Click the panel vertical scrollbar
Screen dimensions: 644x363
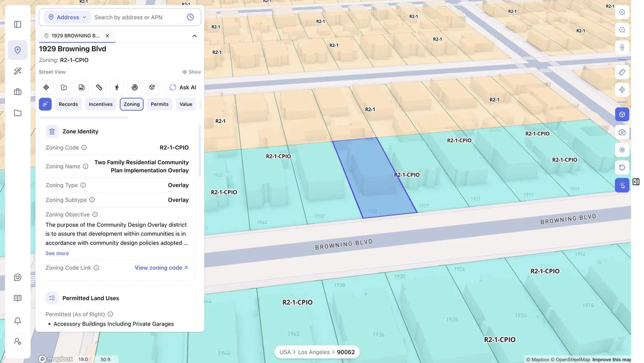point(200,151)
